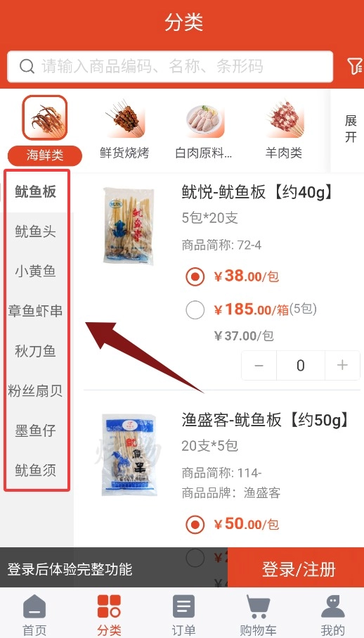Select the 海鲜类 squid category icon
Screen dimensions: 364x638
tap(45, 117)
